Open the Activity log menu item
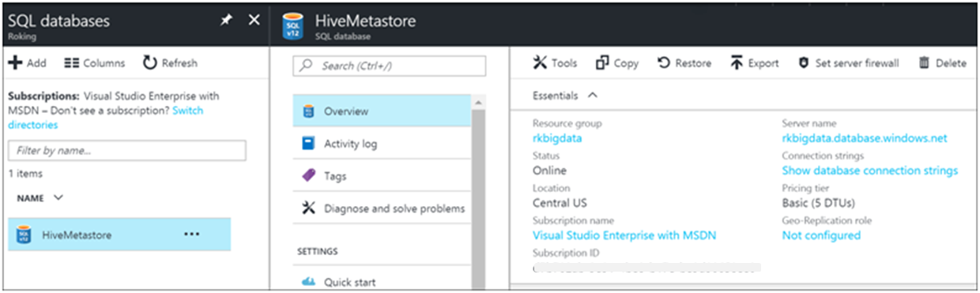Screen dimensions: 980x293 point(382,144)
